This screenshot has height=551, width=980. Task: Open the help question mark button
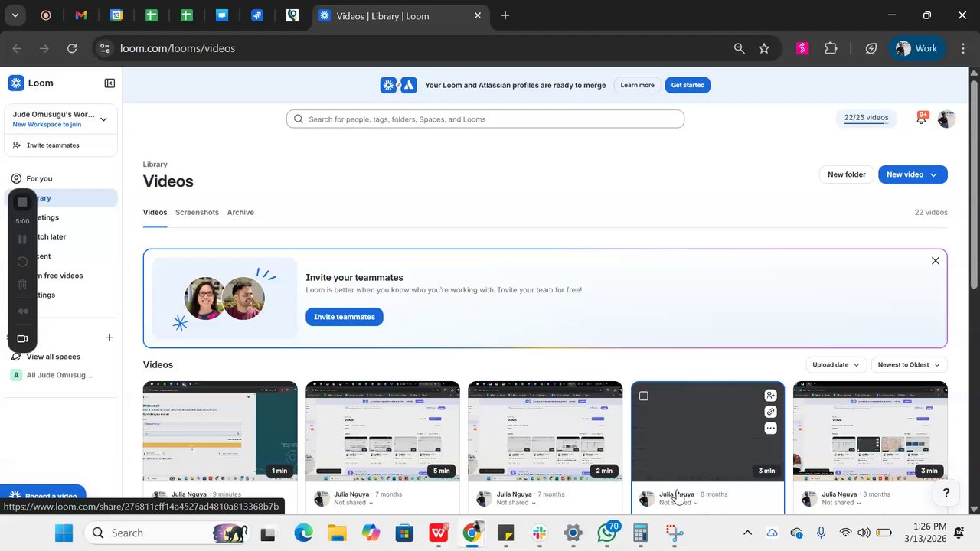point(946,494)
